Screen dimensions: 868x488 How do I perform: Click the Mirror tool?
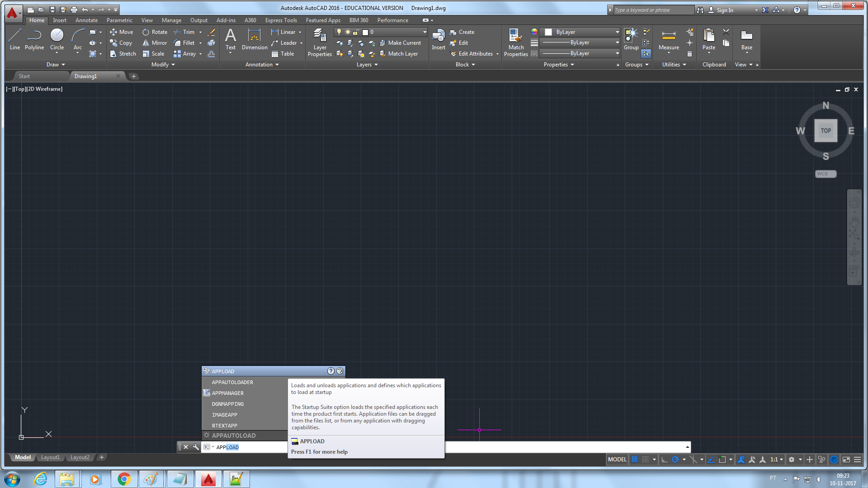(x=155, y=43)
